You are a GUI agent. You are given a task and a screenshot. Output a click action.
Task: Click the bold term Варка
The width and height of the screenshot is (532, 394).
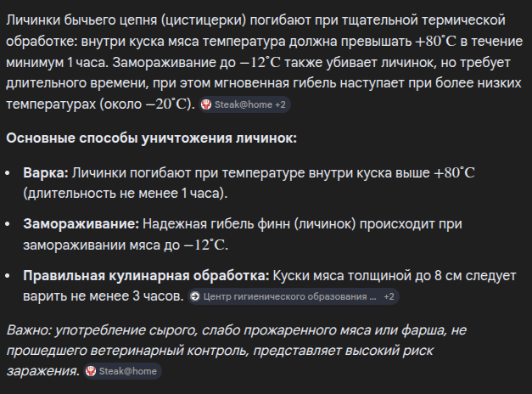46,172
